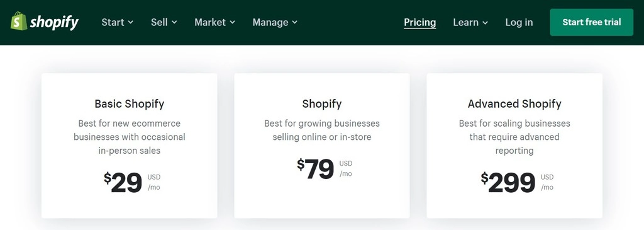Image resolution: width=644 pixels, height=230 pixels.
Task: Go to the Pricing page link
Action: point(419,23)
